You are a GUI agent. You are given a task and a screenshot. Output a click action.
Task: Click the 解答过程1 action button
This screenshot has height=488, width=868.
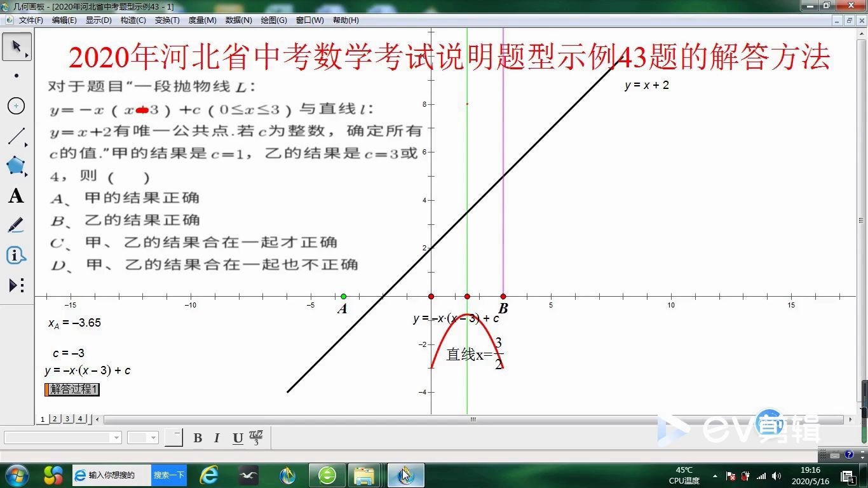[x=71, y=390]
